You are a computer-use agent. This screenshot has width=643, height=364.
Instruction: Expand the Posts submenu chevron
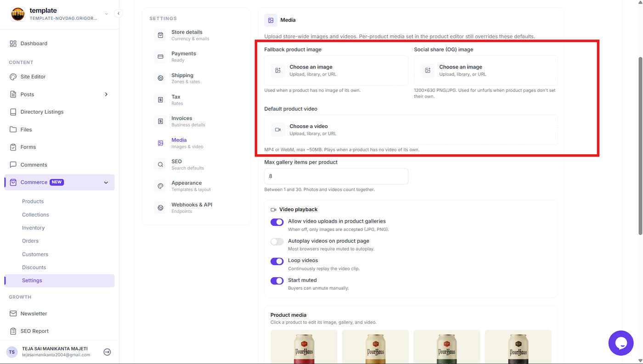click(106, 95)
